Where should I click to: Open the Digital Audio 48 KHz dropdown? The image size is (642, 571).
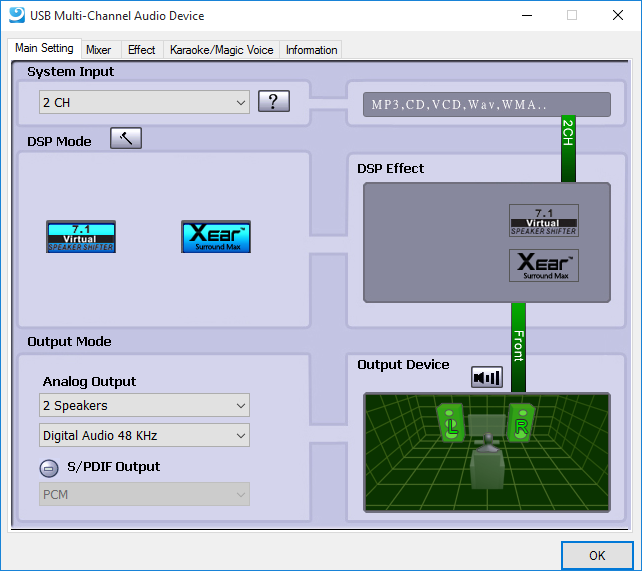tap(145, 435)
